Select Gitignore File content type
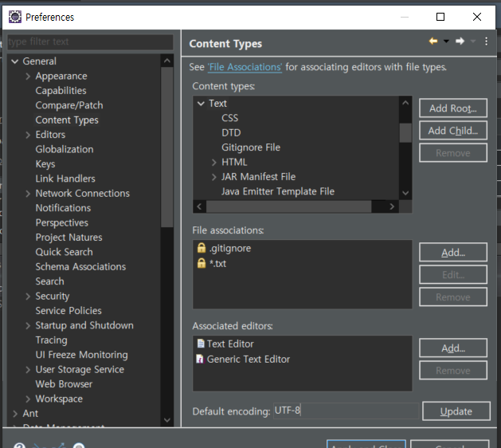Viewport: 501px width, 448px height. (x=251, y=147)
